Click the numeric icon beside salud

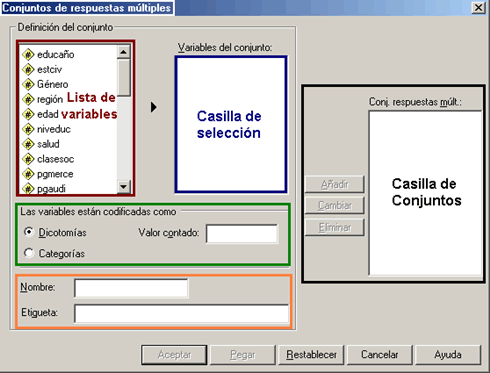(28, 144)
